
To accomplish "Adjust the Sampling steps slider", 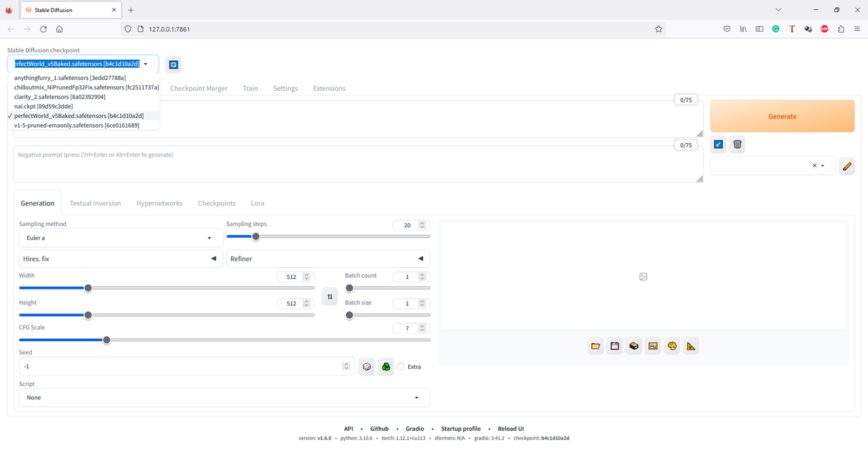I will click(x=328, y=236).
